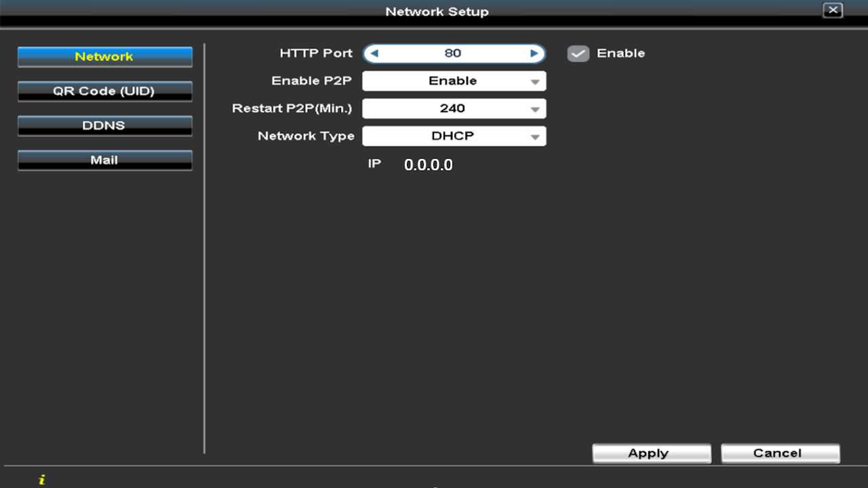
Task: Open the Restart P2P(Min.) dropdown
Action: 454,109
